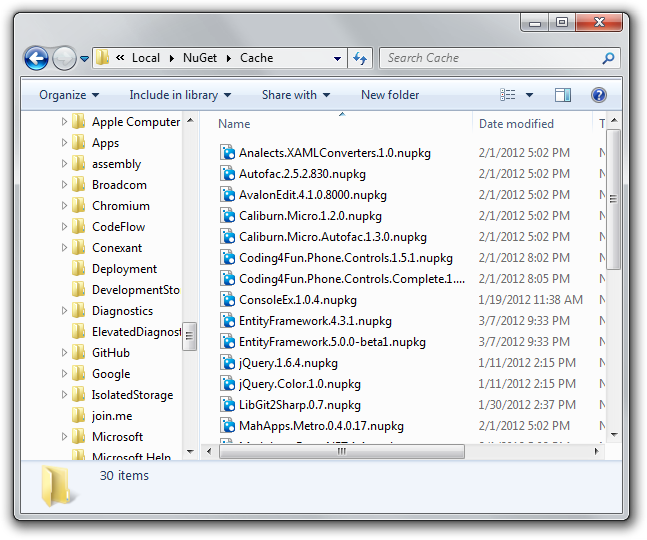Click the Back navigation arrow button

coord(37,58)
